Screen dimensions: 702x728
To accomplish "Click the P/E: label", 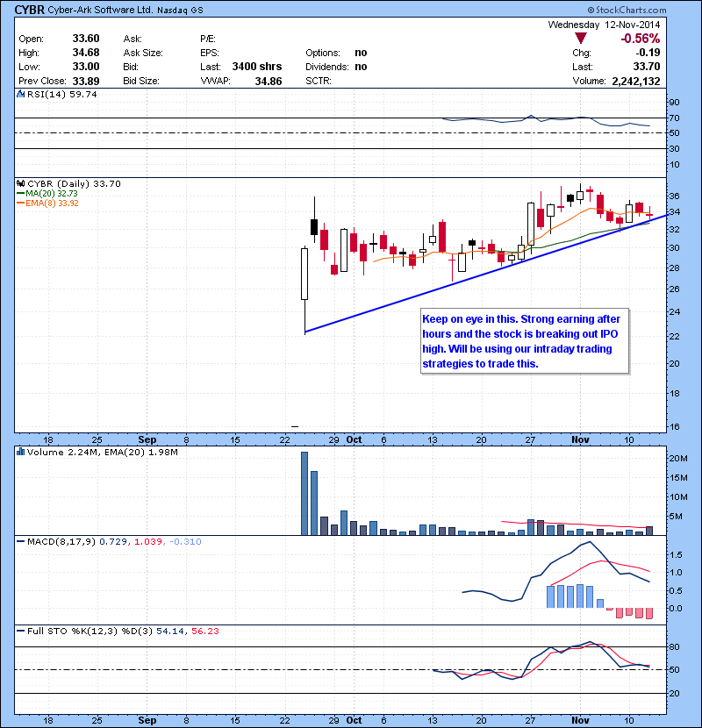I will point(208,39).
